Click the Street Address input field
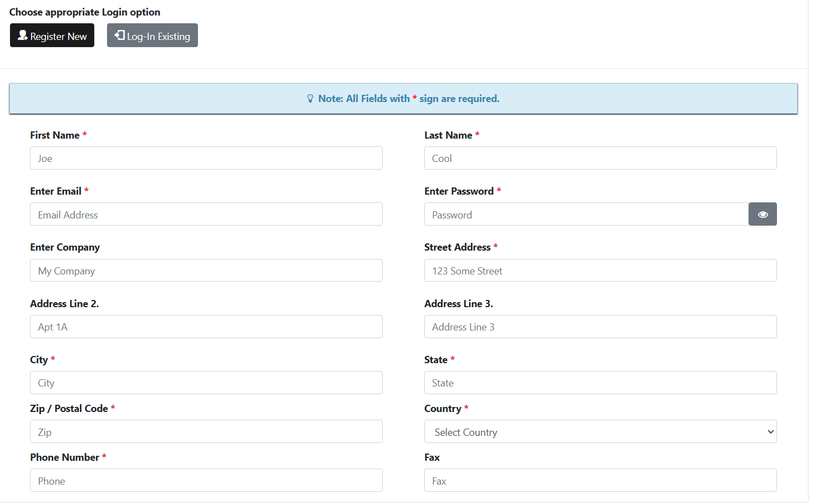 pos(600,271)
